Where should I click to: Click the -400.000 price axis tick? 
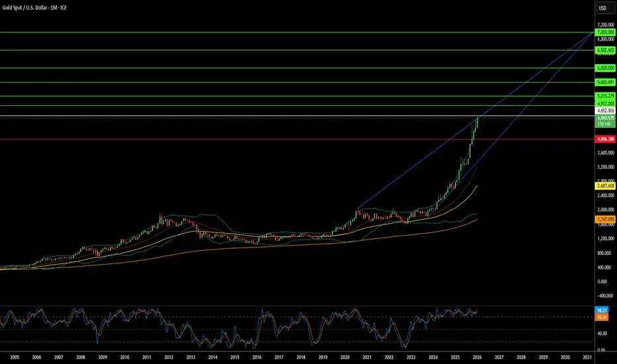[605, 296]
